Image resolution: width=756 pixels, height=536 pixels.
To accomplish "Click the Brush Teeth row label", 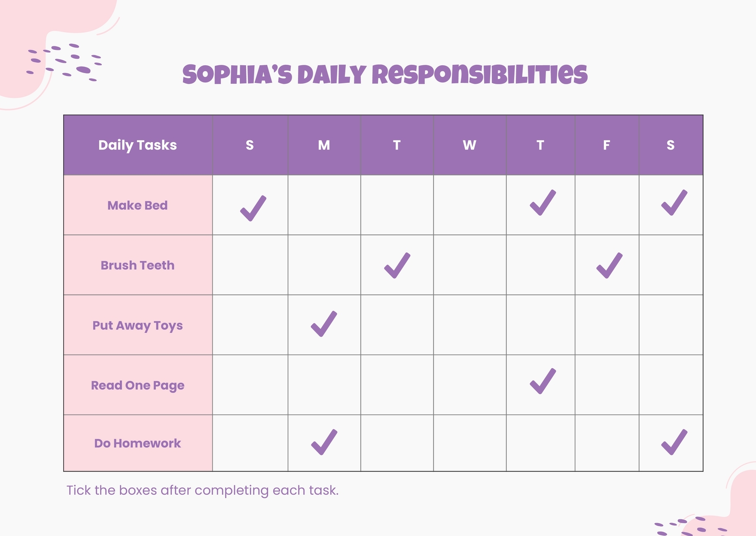I will click(x=137, y=265).
